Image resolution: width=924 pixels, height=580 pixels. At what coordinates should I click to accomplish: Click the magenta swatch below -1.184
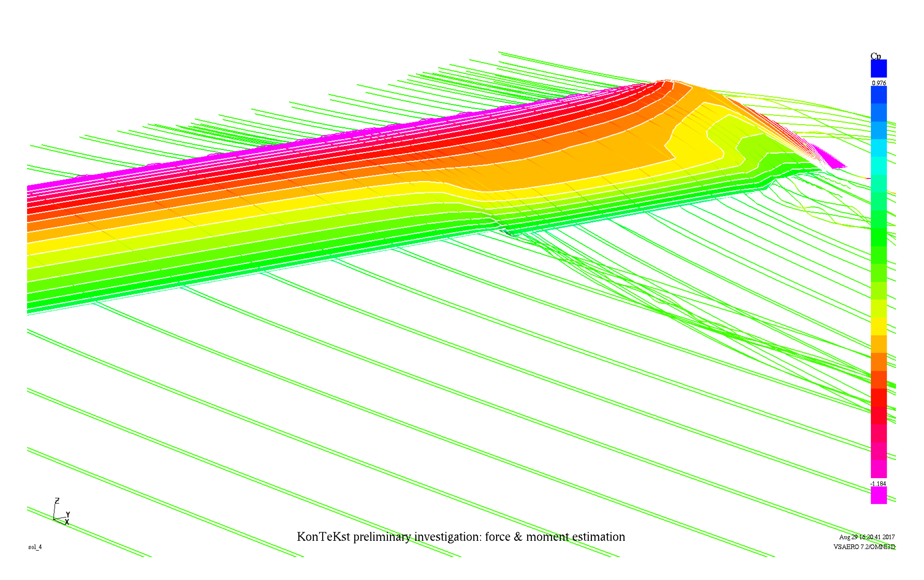pos(878,495)
